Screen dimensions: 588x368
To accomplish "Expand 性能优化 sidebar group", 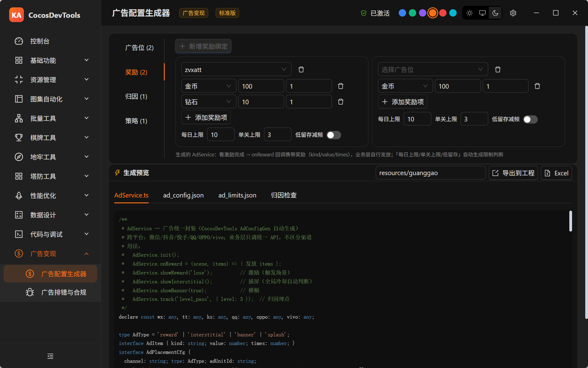I will pyautogui.click(x=50, y=196).
